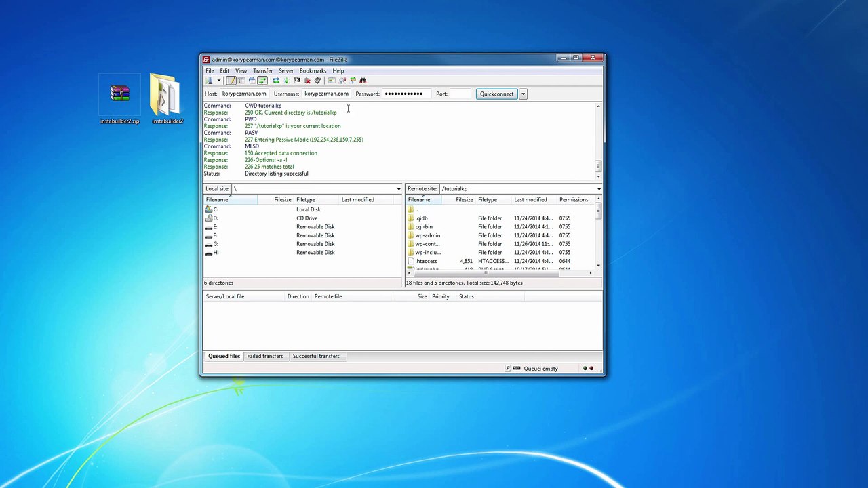This screenshot has height=488, width=868.
Task: Select the E: removable disk row
Action: point(303,227)
